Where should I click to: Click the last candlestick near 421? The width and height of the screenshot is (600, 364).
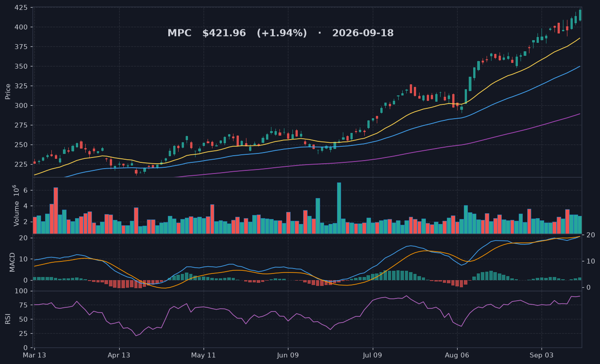point(580,15)
